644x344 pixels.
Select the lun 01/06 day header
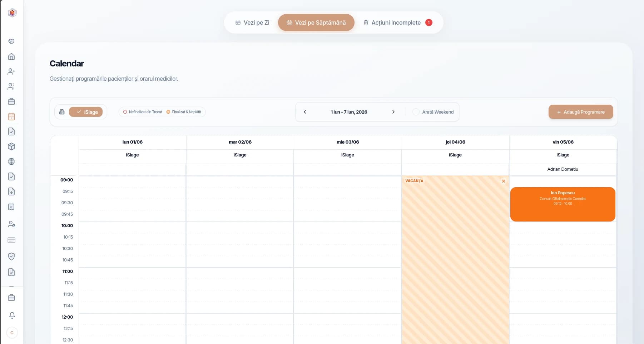point(133,142)
